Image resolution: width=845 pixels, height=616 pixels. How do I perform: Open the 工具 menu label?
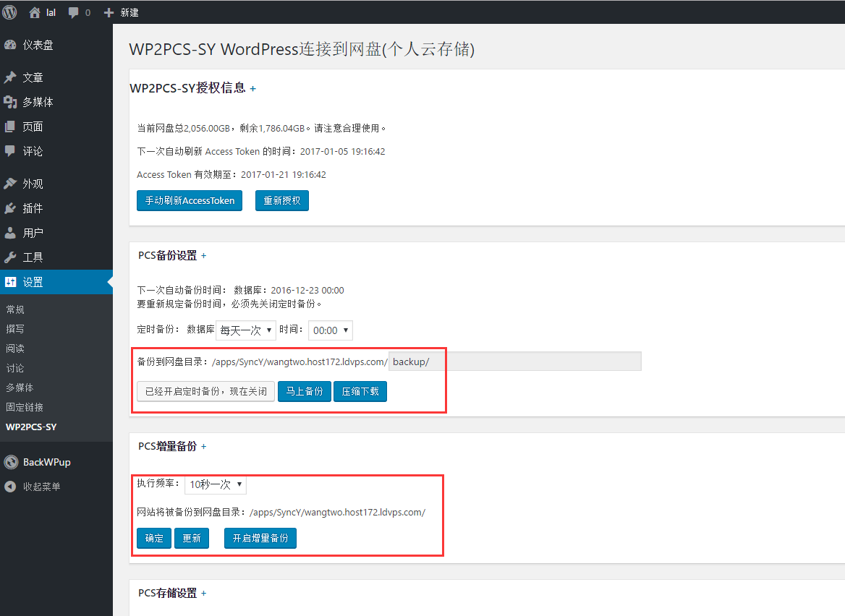pos(33,257)
